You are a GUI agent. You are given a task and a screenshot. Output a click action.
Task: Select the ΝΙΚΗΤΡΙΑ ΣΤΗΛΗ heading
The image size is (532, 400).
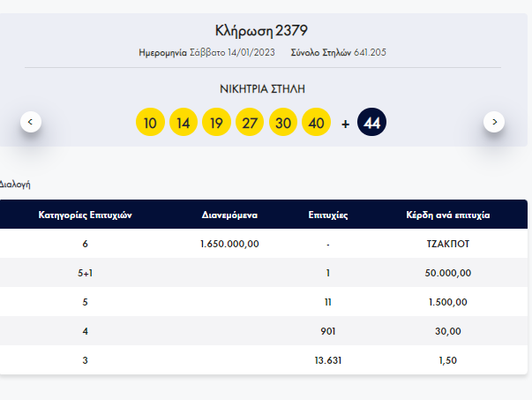262,89
